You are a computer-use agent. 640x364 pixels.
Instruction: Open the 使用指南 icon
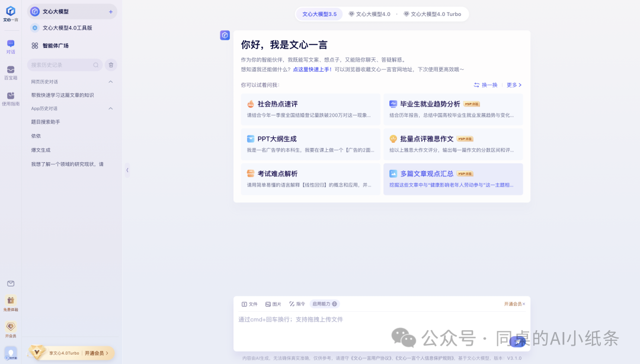coord(10,95)
